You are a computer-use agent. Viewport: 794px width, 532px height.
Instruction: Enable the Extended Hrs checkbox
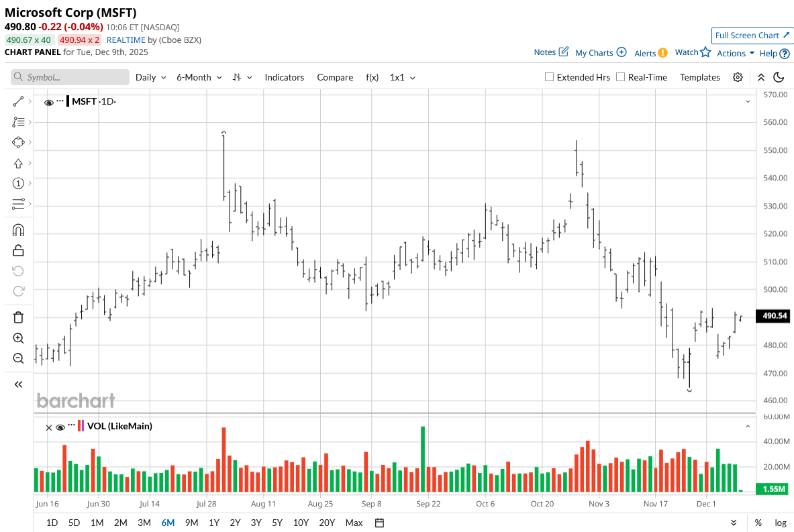(x=549, y=77)
